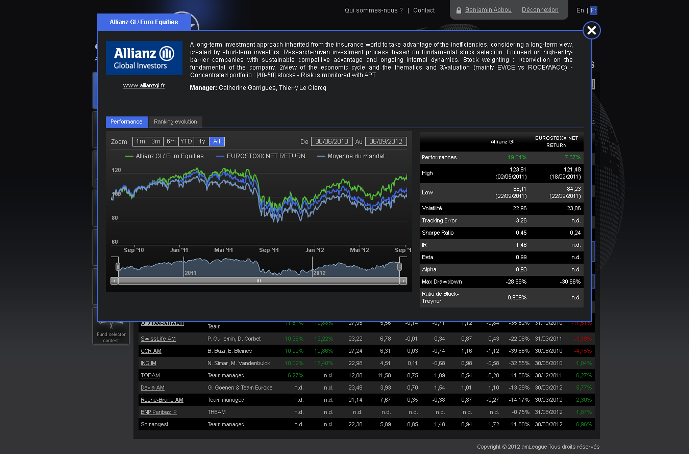Viewport: 689px width, 454px height.
Task: Set chart zoom to 6m
Action: [170, 142]
